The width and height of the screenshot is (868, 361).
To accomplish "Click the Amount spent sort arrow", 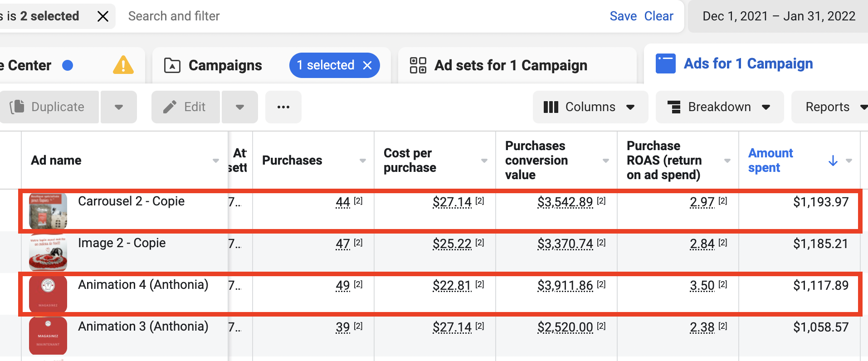I will click(833, 161).
